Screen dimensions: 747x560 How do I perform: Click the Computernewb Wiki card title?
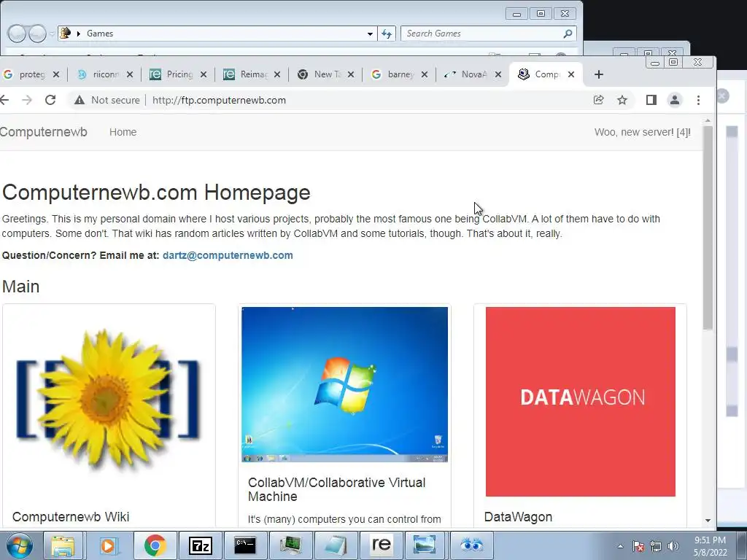click(71, 517)
